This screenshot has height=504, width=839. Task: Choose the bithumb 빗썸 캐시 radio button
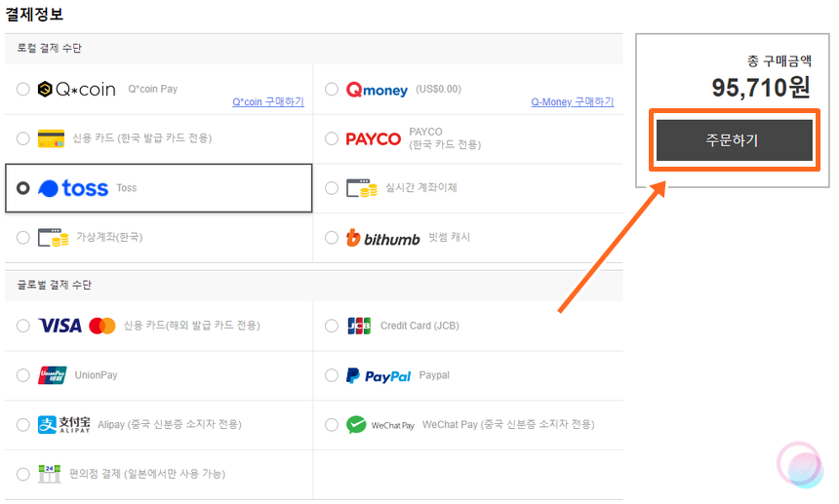(332, 237)
